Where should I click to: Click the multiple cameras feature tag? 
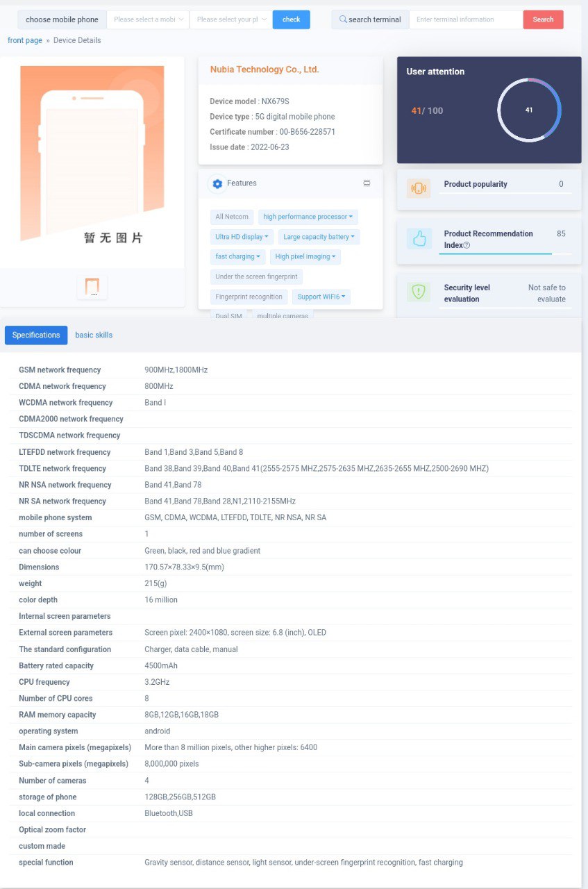tap(283, 315)
